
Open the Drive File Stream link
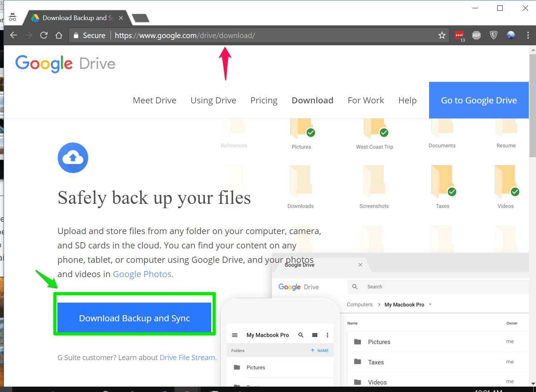tap(188, 358)
